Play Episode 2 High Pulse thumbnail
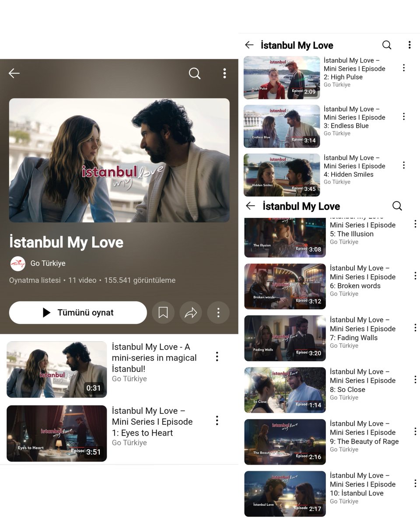 pyautogui.click(x=282, y=77)
